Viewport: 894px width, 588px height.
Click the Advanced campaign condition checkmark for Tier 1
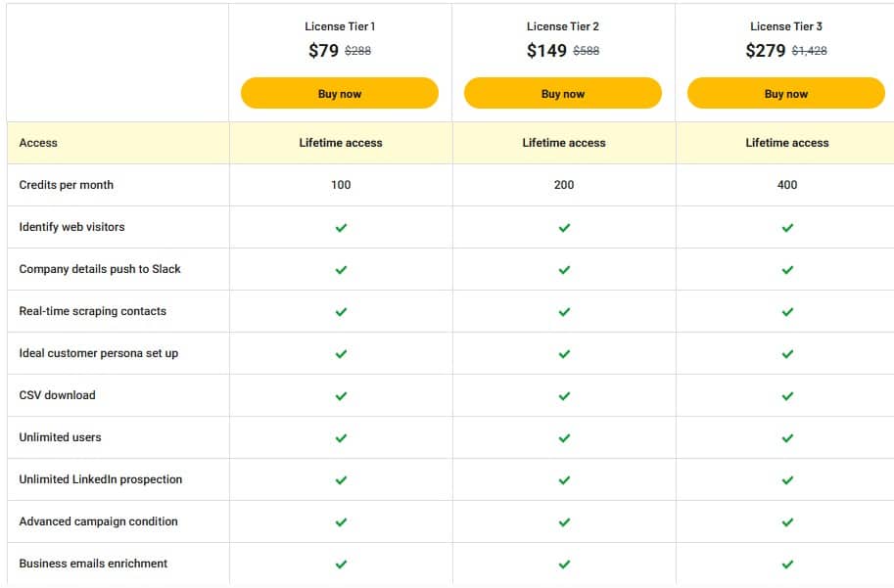pos(340,521)
